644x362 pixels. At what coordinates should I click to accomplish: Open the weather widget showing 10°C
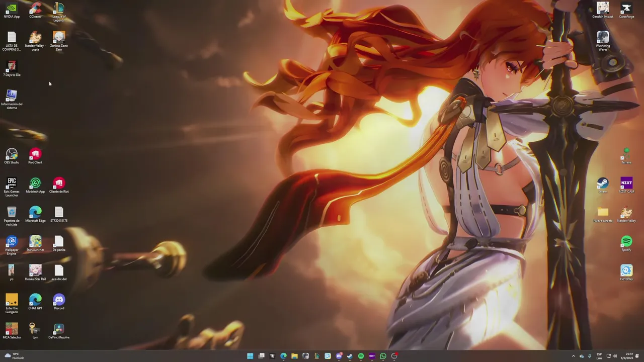(x=15, y=356)
